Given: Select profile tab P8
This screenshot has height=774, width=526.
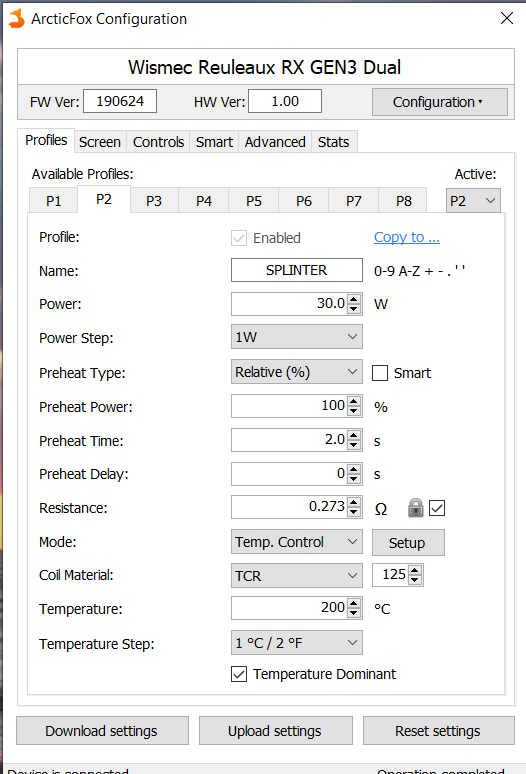Looking at the screenshot, I should pyautogui.click(x=404, y=201).
